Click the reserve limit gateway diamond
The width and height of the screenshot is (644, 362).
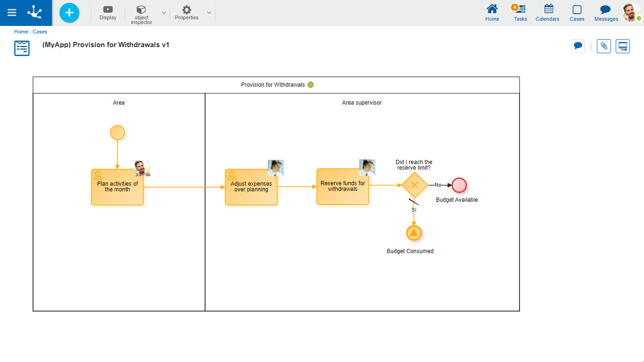(x=414, y=185)
